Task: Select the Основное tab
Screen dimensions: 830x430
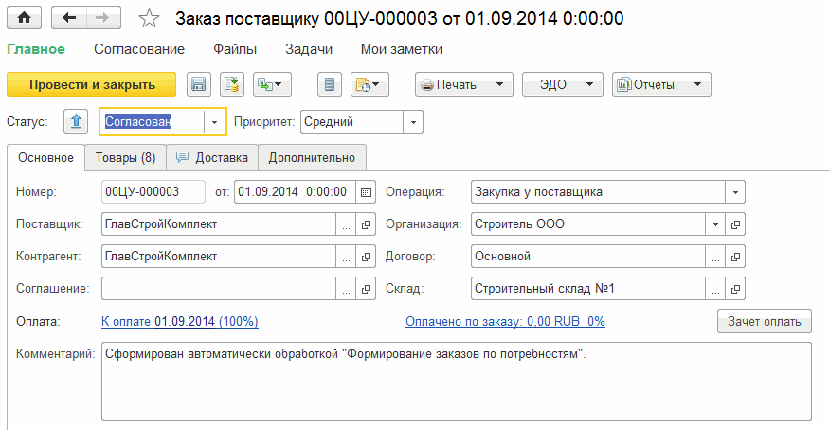Action: click(x=46, y=158)
